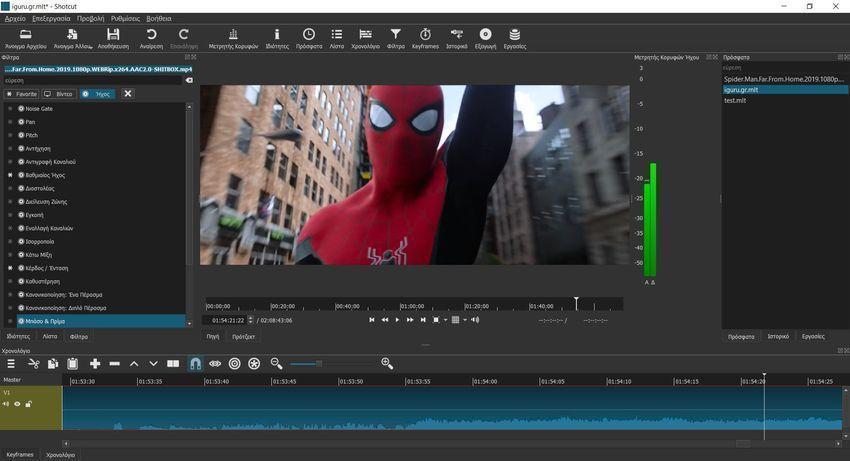Open the grid options dropdown arrow
The height and width of the screenshot is (461, 850).
465,320
